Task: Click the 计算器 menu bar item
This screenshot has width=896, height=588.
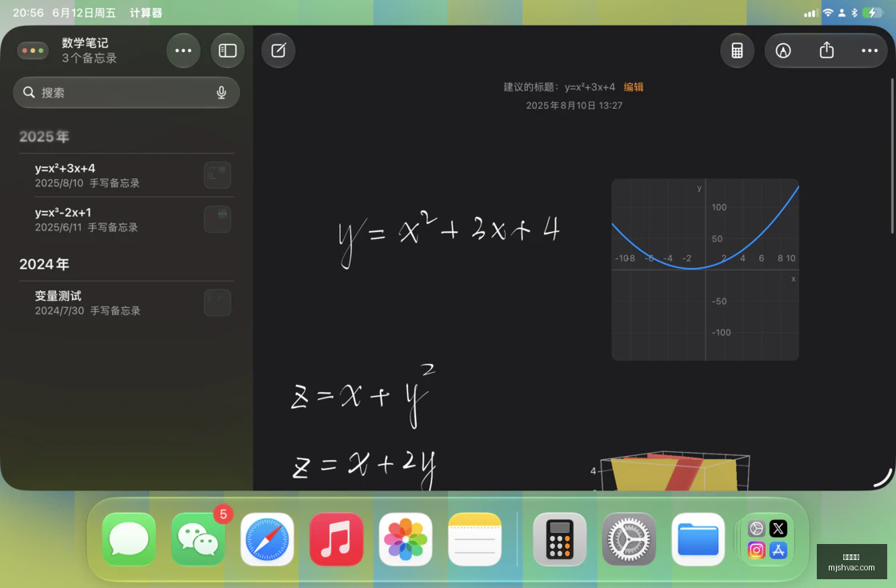Action: [x=146, y=13]
